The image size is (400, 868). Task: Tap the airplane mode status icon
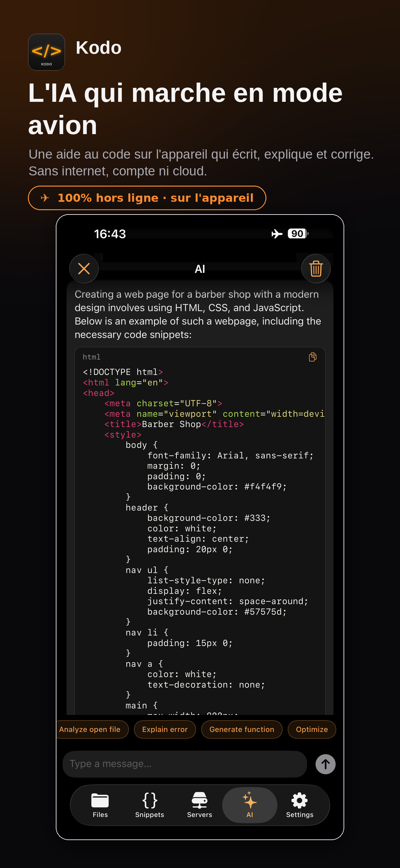[277, 233]
